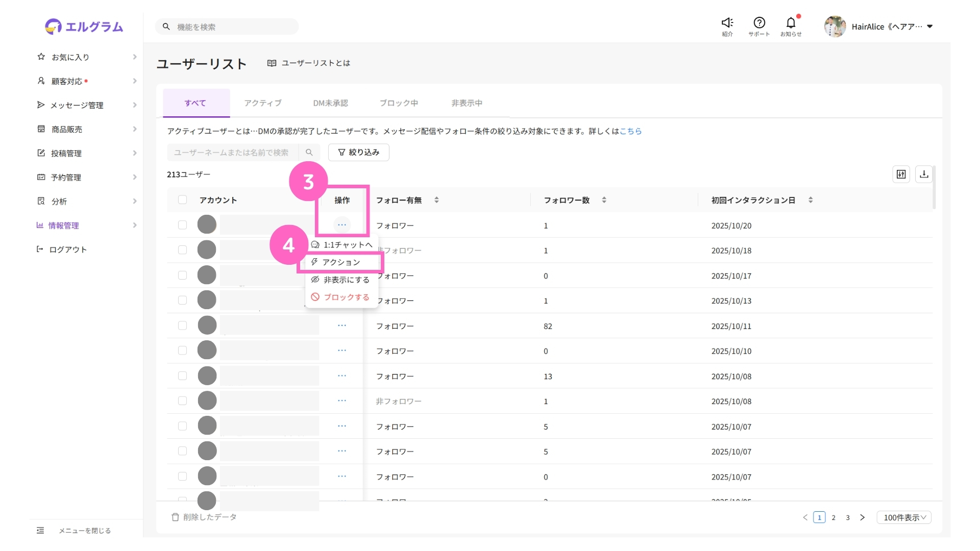The height and width of the screenshot is (551, 980).
Task: Click the メニューを閉じる collapse icon
Action: tap(40, 531)
